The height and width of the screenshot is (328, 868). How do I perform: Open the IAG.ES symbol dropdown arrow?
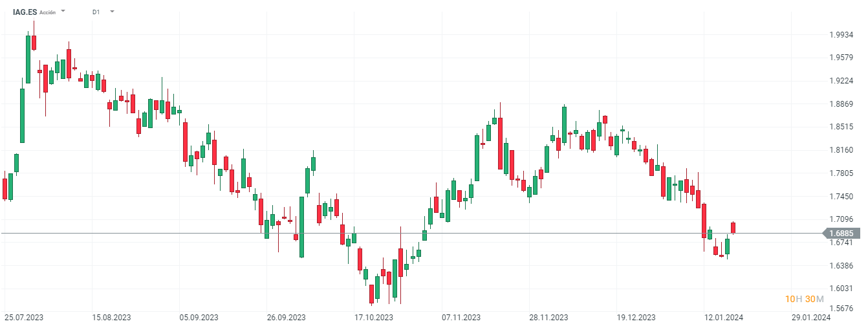tap(63, 12)
